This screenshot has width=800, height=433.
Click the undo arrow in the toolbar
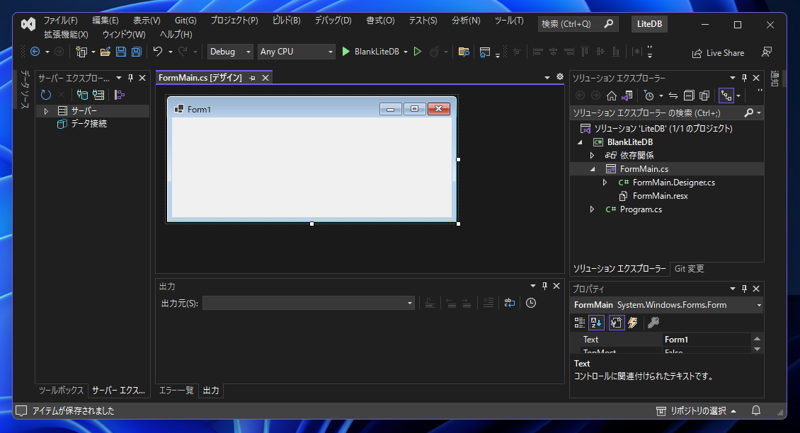click(158, 52)
